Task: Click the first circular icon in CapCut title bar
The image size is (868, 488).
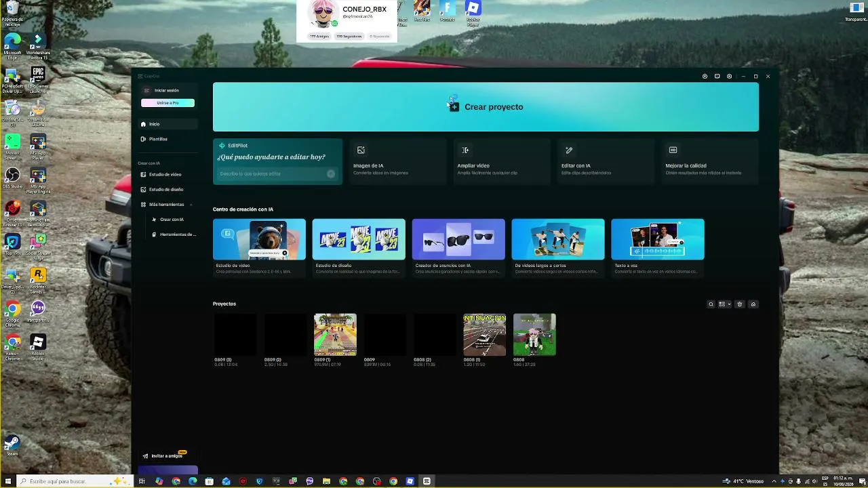Action: [x=705, y=77]
